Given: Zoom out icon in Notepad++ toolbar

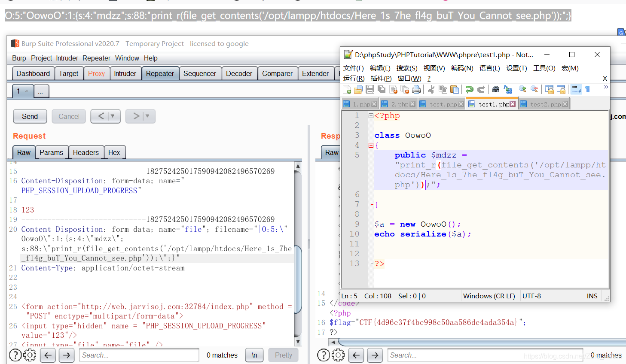Looking at the screenshot, I should 534,89.
